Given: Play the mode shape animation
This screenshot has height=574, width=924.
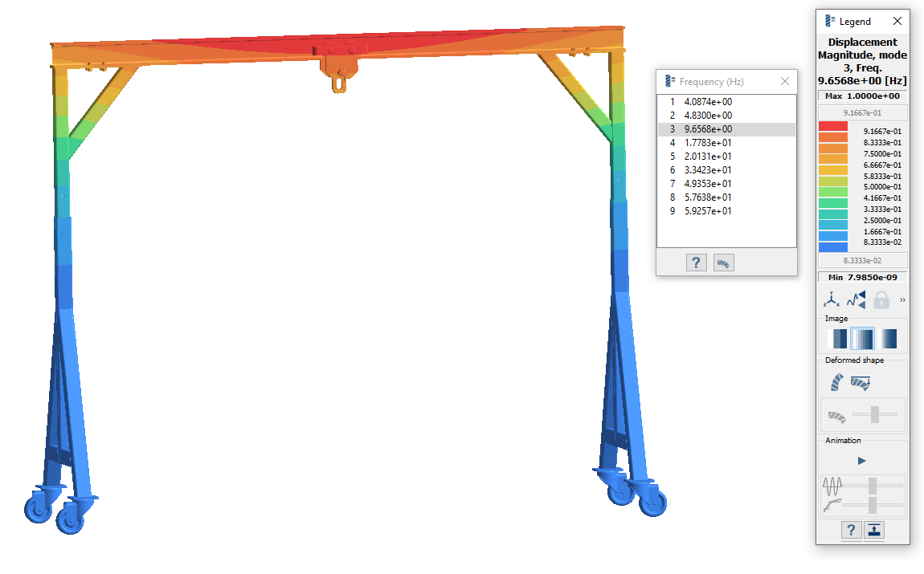Looking at the screenshot, I should [862, 460].
